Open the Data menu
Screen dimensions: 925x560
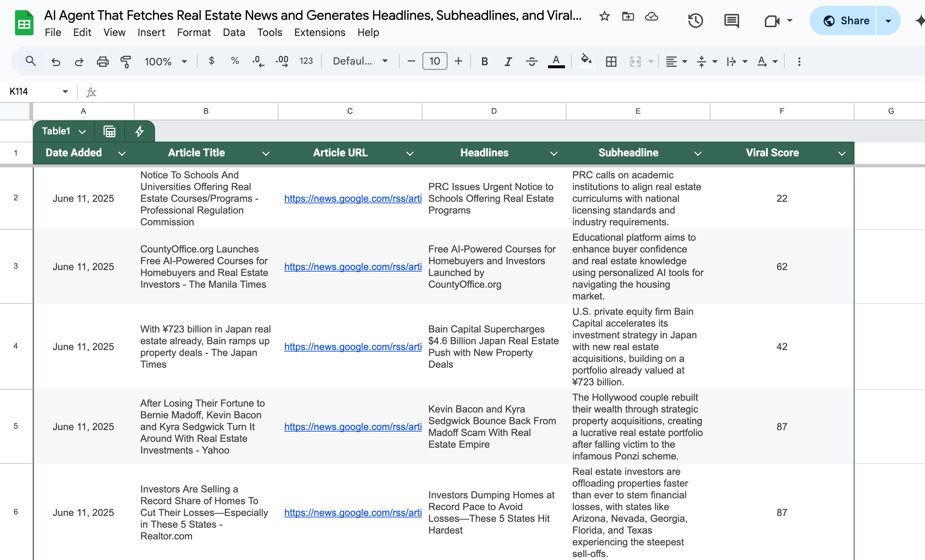(x=234, y=33)
